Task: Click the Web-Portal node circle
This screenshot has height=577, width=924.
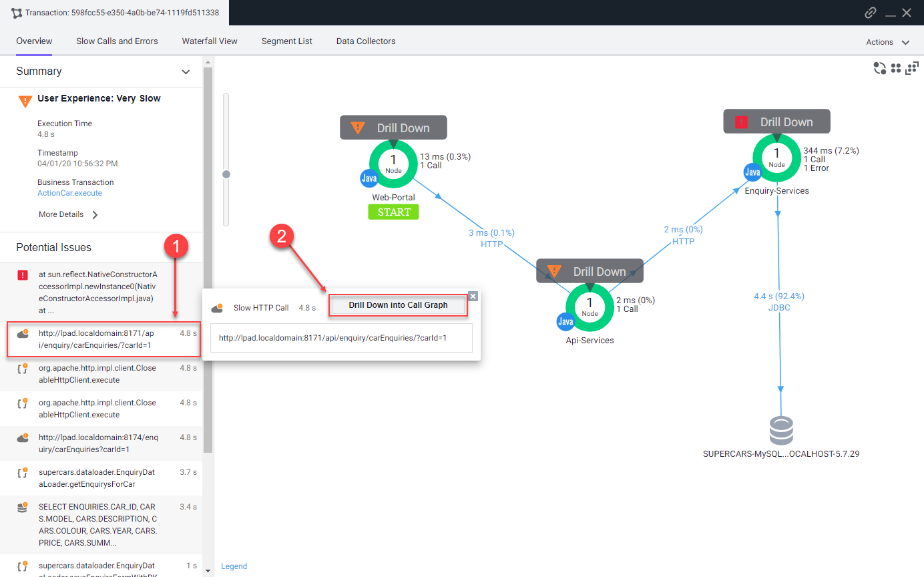Action: tap(393, 164)
